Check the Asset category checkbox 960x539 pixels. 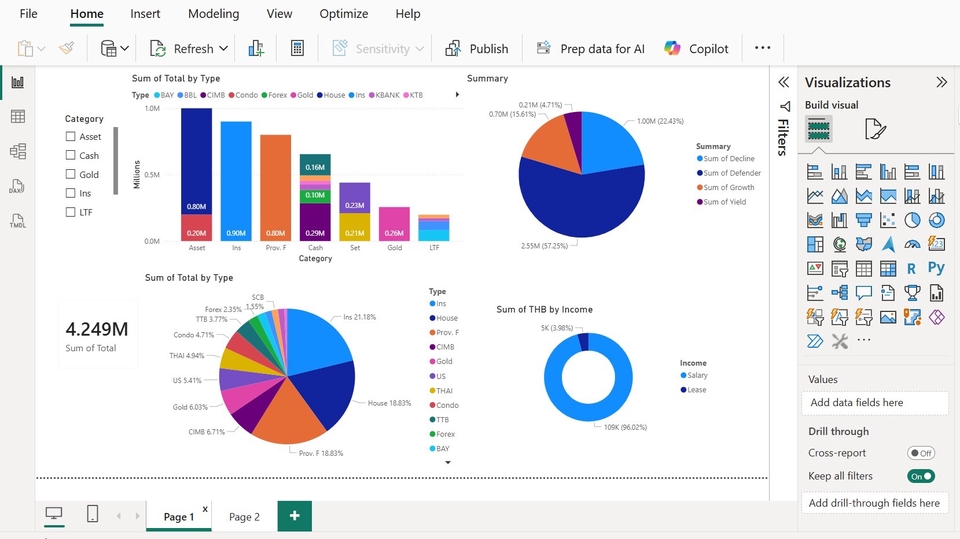(70, 137)
